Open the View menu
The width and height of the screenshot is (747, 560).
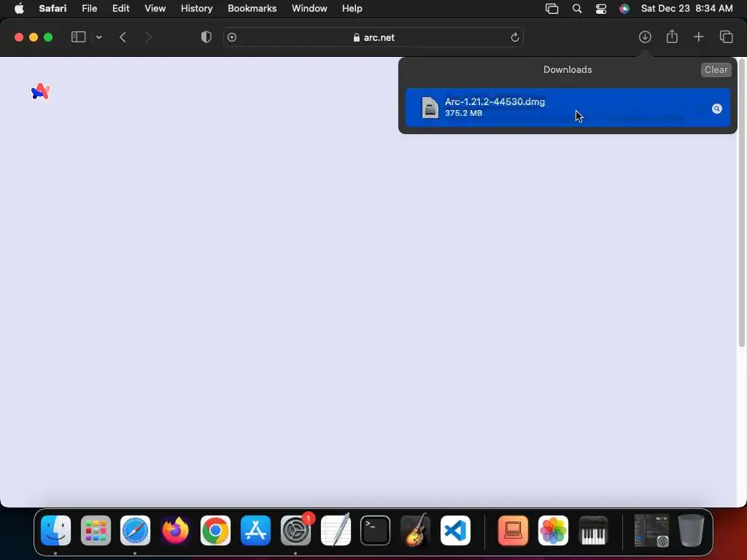point(155,9)
